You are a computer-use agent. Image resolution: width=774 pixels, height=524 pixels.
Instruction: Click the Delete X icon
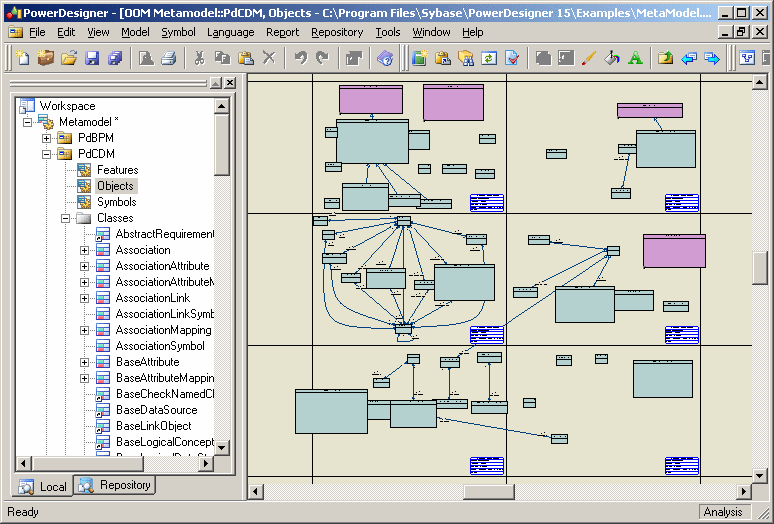(x=269, y=58)
